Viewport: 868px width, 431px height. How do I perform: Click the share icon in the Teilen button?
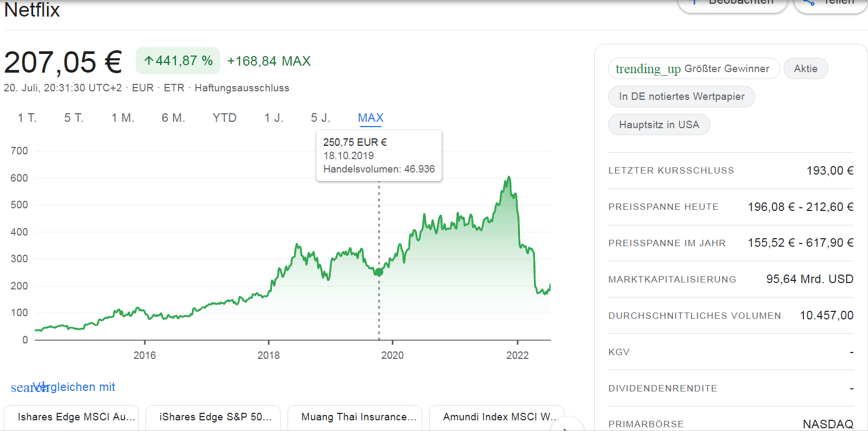[809, 3]
